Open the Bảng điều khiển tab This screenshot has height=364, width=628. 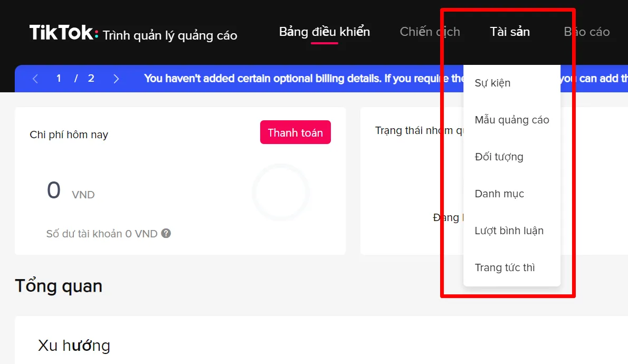point(325,32)
